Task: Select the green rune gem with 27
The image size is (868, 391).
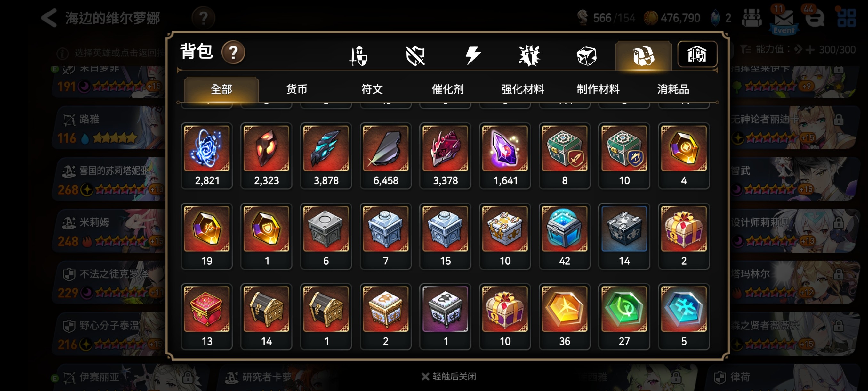Action: [624, 316]
